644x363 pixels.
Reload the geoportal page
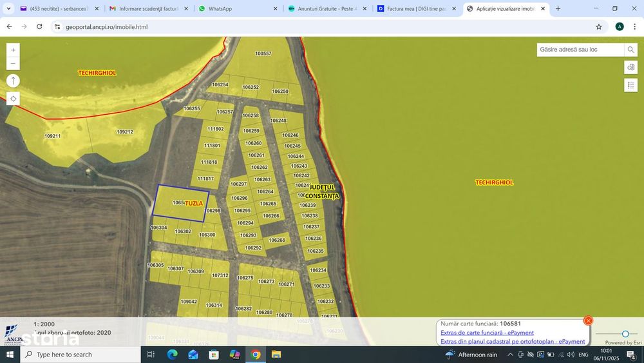[x=39, y=26]
